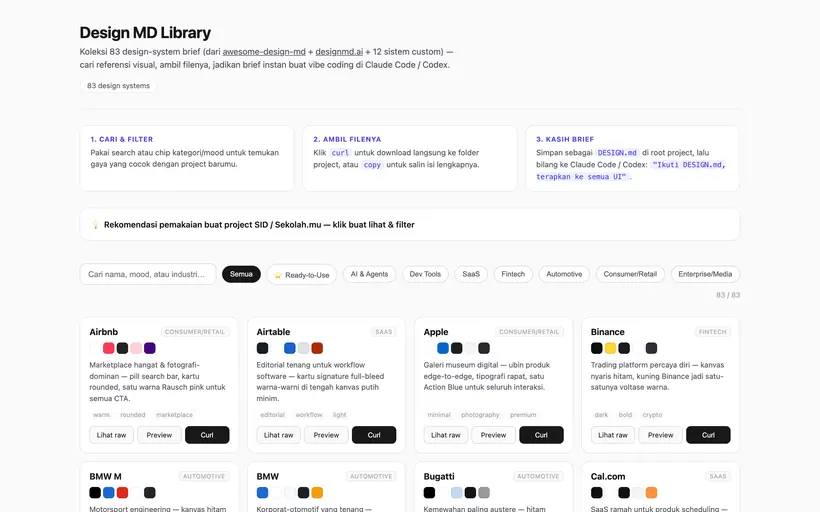The width and height of the screenshot is (820, 512).
Task: Filter by AI & Agents category
Action: point(369,274)
